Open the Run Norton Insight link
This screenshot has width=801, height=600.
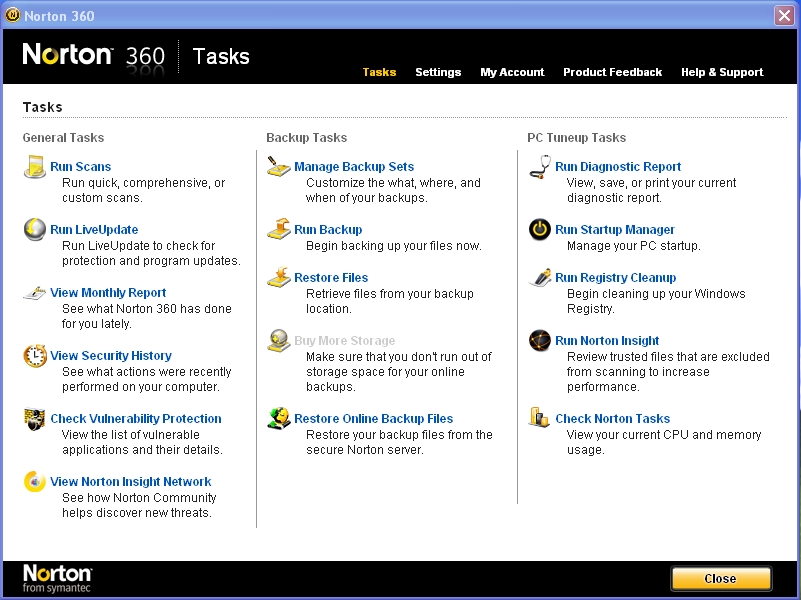click(x=606, y=341)
